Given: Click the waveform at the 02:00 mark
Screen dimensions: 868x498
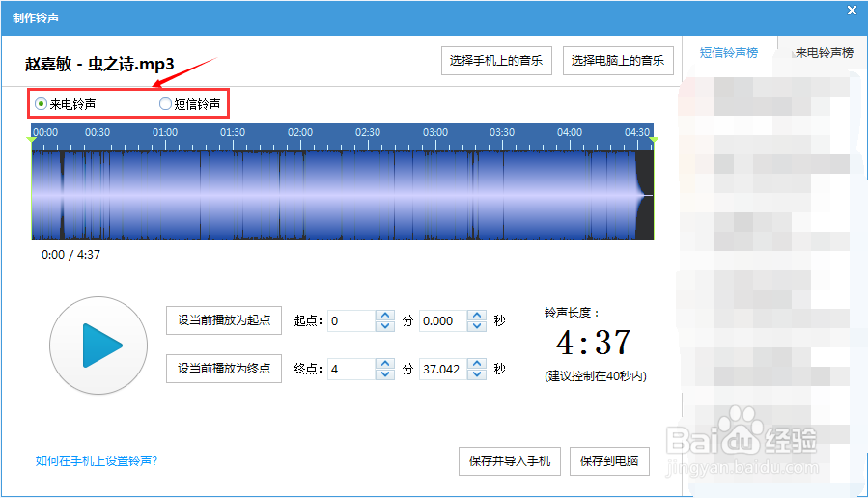Looking at the screenshot, I should pyautogui.click(x=300, y=195).
